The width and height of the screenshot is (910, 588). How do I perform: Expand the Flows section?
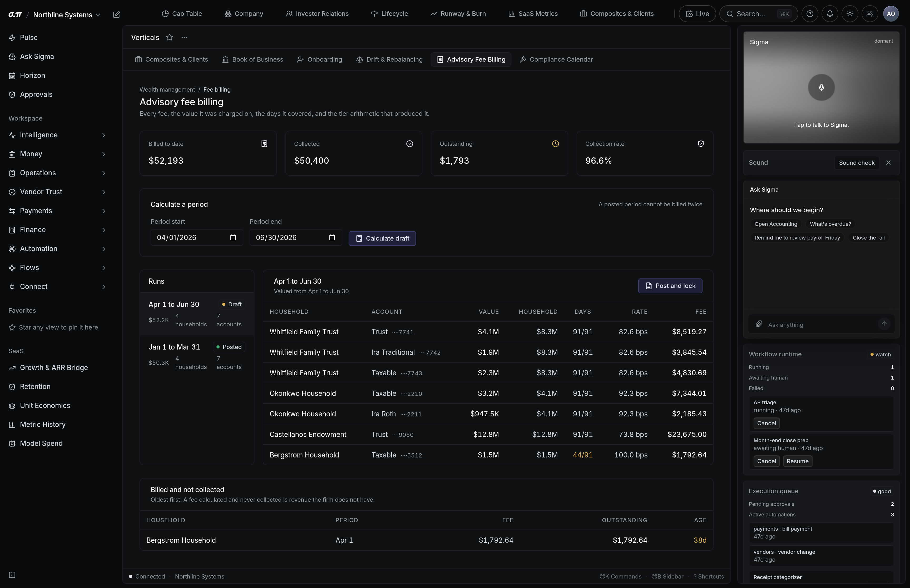tap(57, 268)
